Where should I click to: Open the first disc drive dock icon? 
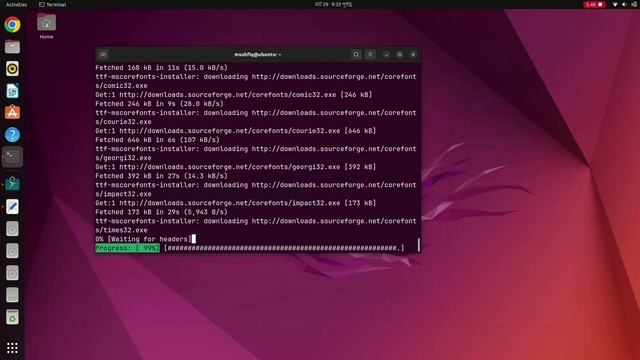click(12, 229)
